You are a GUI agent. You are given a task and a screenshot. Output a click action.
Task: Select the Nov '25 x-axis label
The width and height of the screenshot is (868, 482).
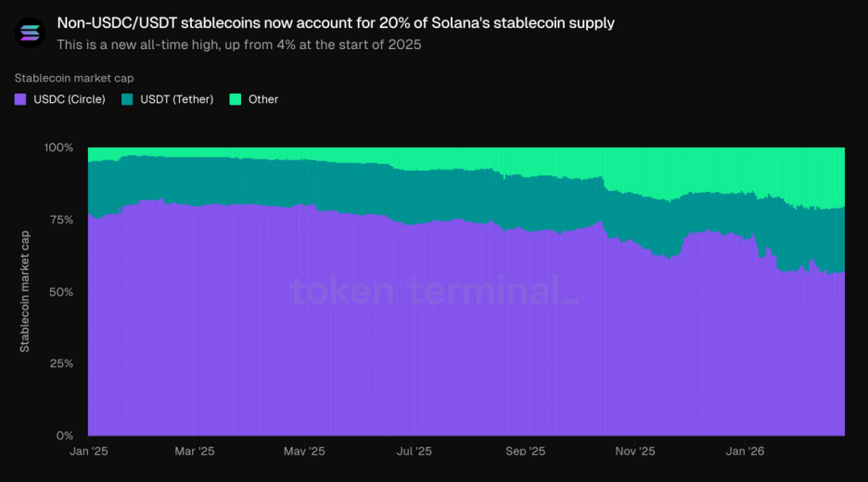pyautogui.click(x=635, y=451)
